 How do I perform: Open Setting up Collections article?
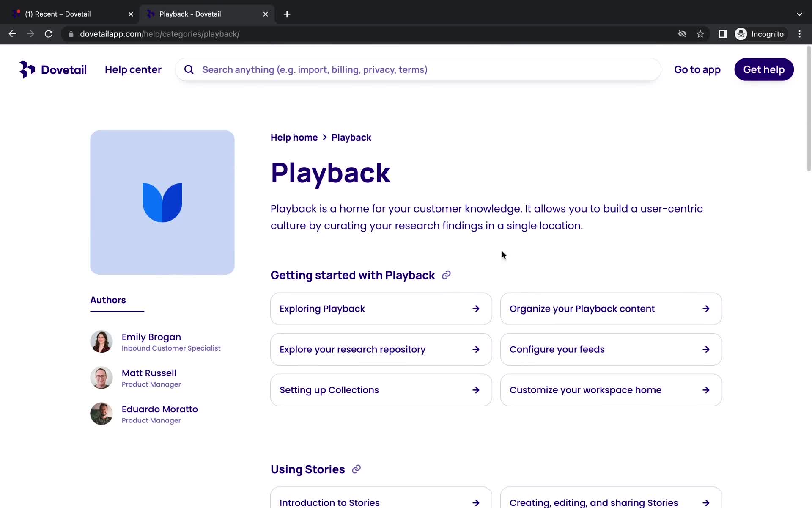[381, 390]
